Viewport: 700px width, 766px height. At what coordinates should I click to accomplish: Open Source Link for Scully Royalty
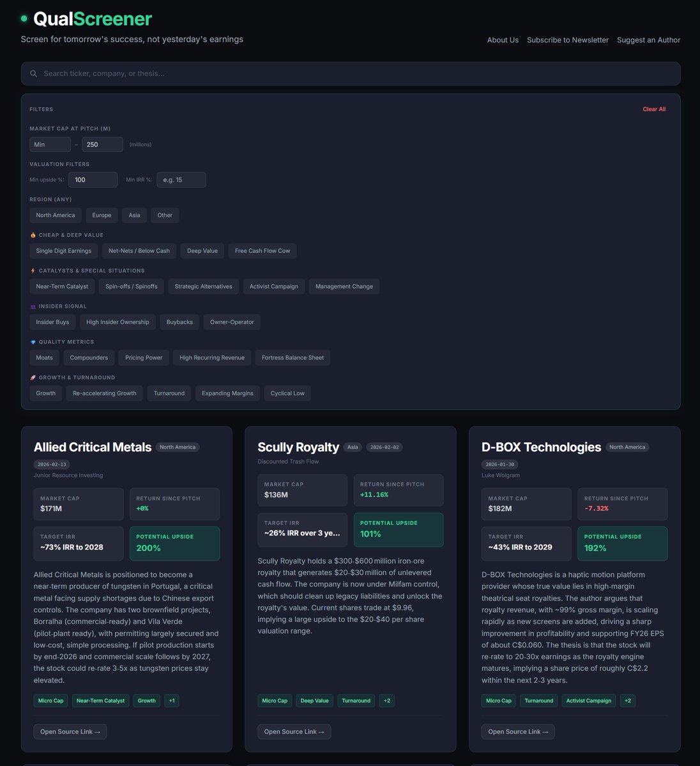pos(294,732)
